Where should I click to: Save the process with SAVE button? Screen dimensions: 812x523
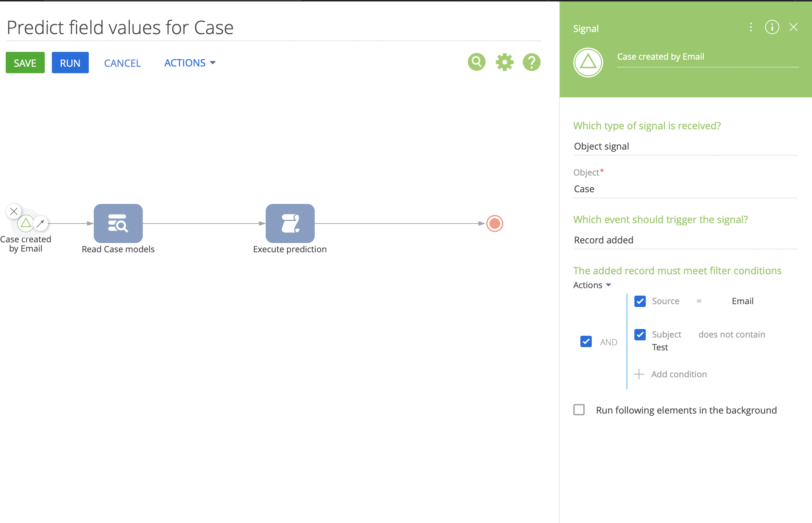click(25, 63)
